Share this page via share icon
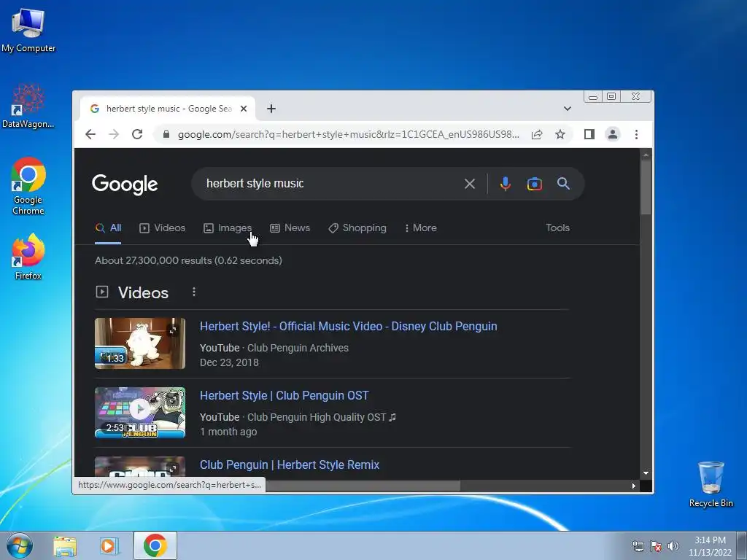 click(x=537, y=134)
